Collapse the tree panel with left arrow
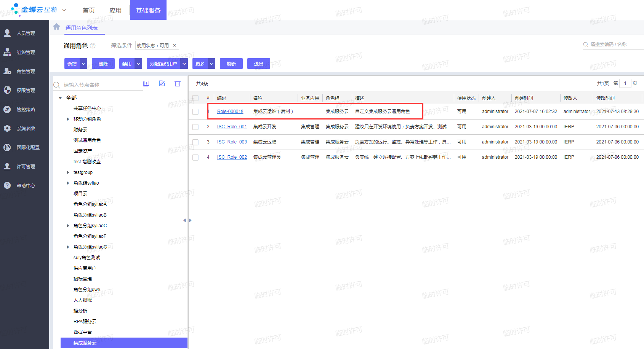 pos(184,220)
